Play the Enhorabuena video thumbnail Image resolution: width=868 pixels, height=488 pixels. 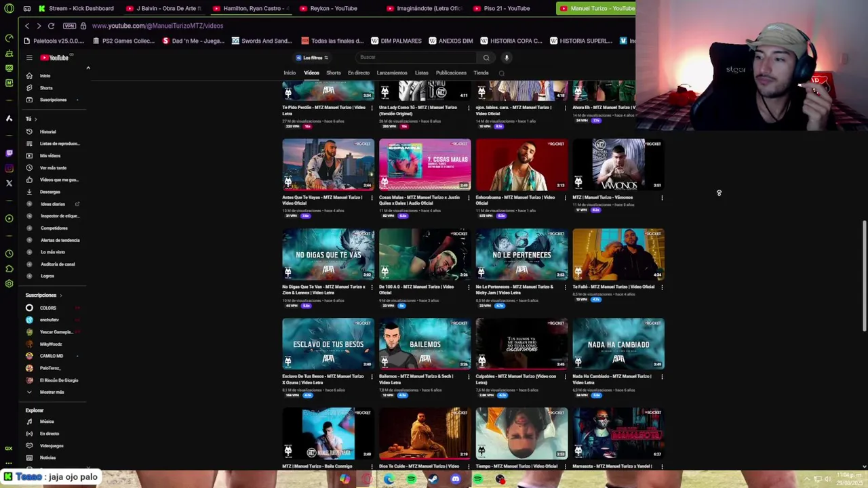click(x=521, y=165)
